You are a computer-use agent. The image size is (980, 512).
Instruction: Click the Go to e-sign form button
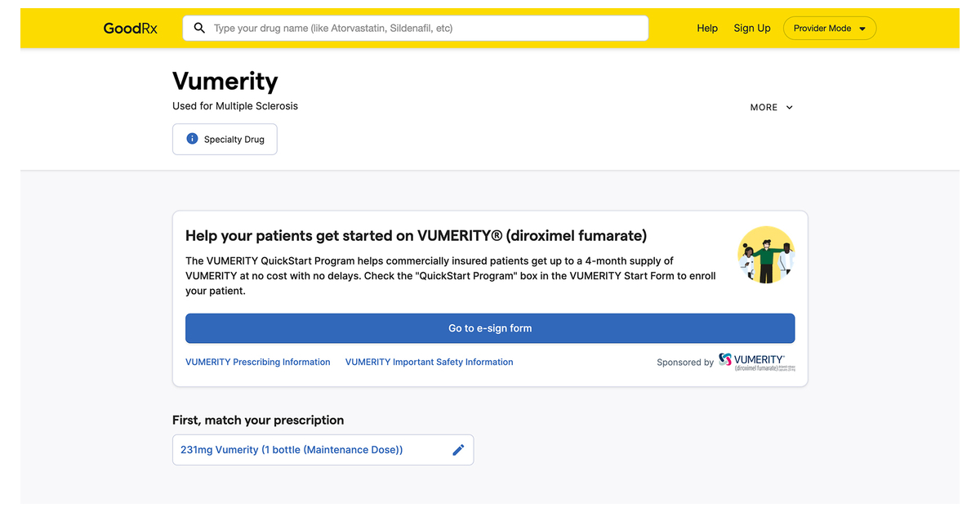point(489,327)
